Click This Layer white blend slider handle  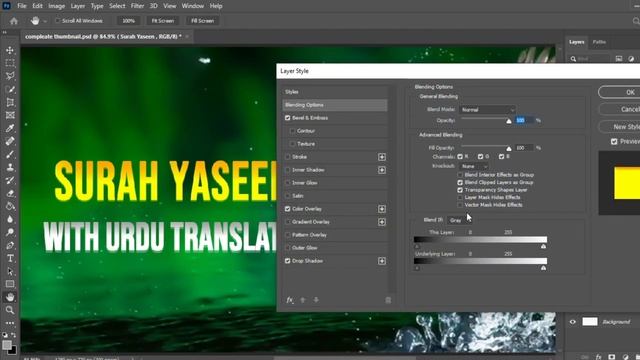pyautogui.click(x=543, y=247)
